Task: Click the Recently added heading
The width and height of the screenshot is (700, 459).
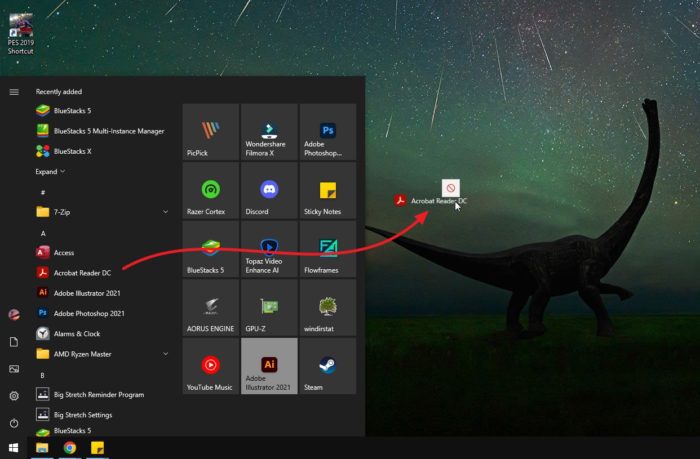Action: point(59,92)
